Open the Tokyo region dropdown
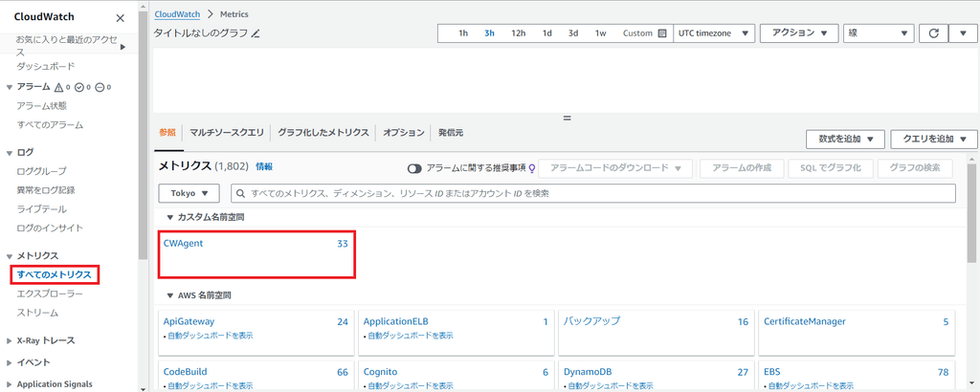 click(x=189, y=193)
